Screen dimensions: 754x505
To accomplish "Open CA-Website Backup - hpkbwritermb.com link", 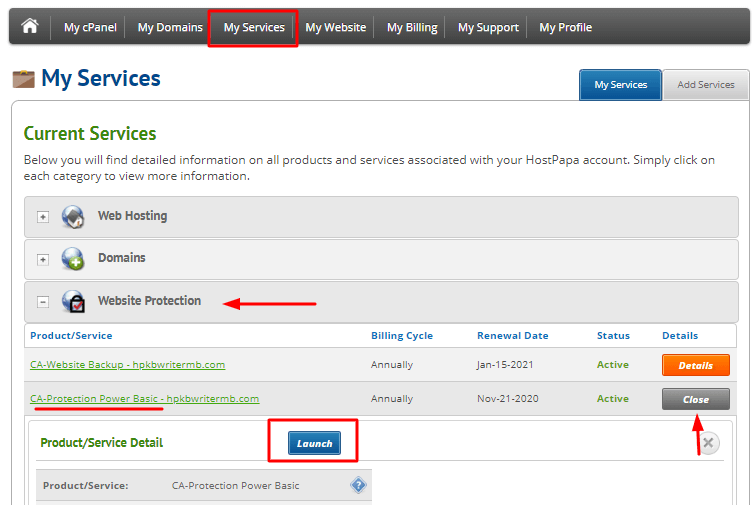I will (x=127, y=365).
